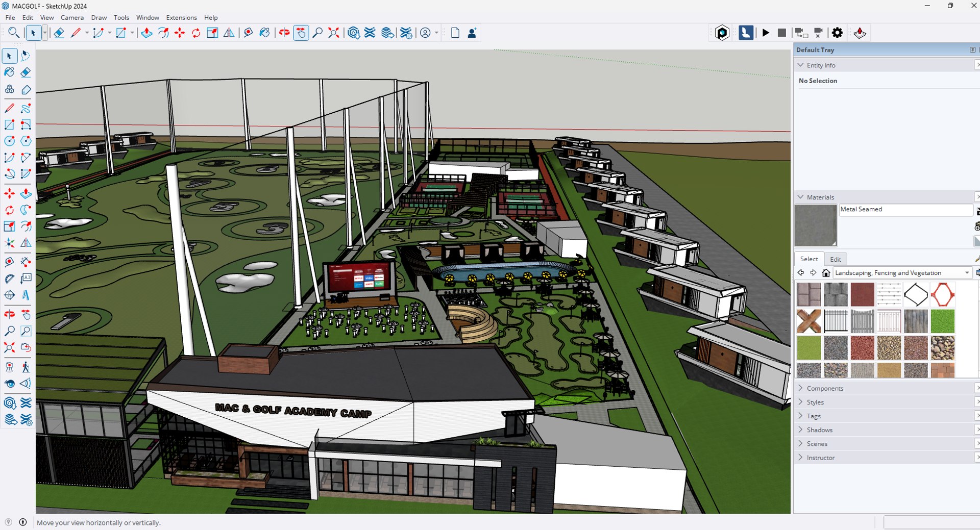This screenshot has height=530, width=980.
Task: Open the Draw menu
Action: pos(99,17)
